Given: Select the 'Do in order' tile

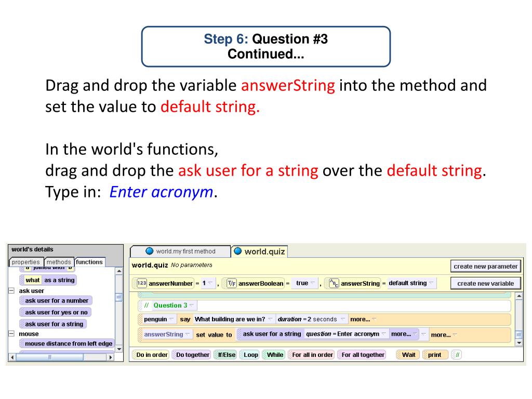Looking at the screenshot, I should [151, 354].
